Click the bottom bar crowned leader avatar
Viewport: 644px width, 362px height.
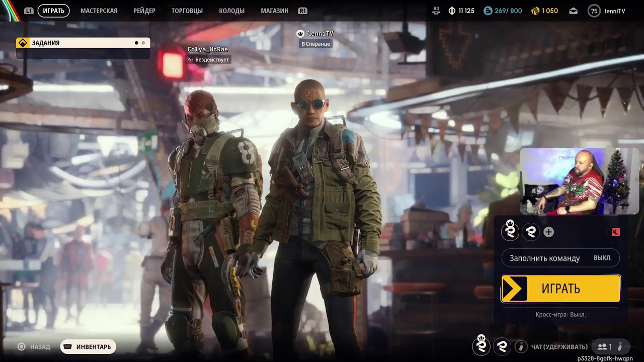(x=481, y=346)
